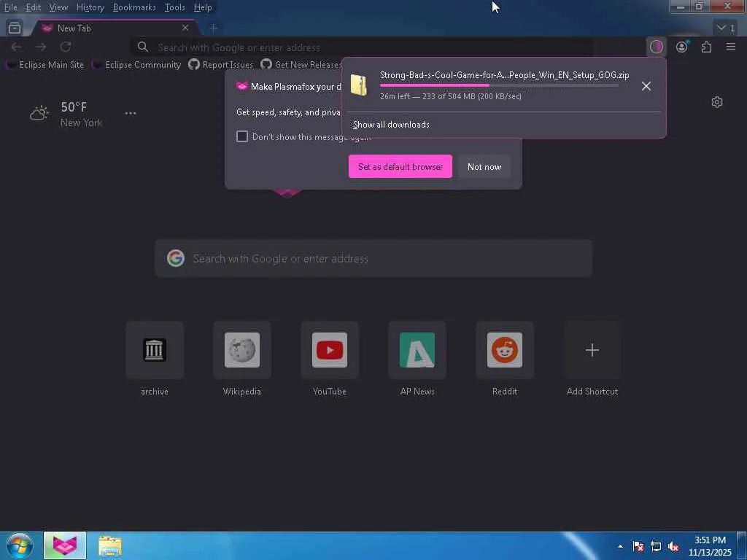Click the weather cloud icon
The image size is (747, 560).
click(39, 113)
